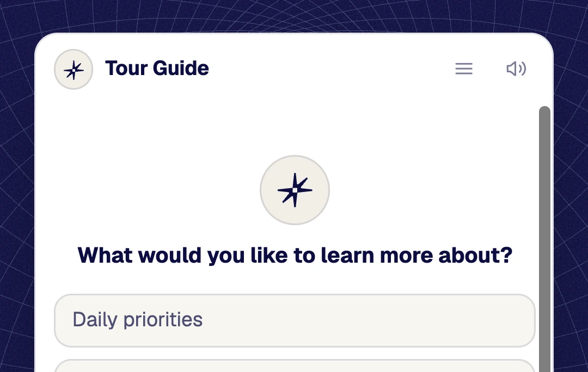Show navigation via the hamburger icon
This screenshot has height=372, width=588.
[463, 69]
